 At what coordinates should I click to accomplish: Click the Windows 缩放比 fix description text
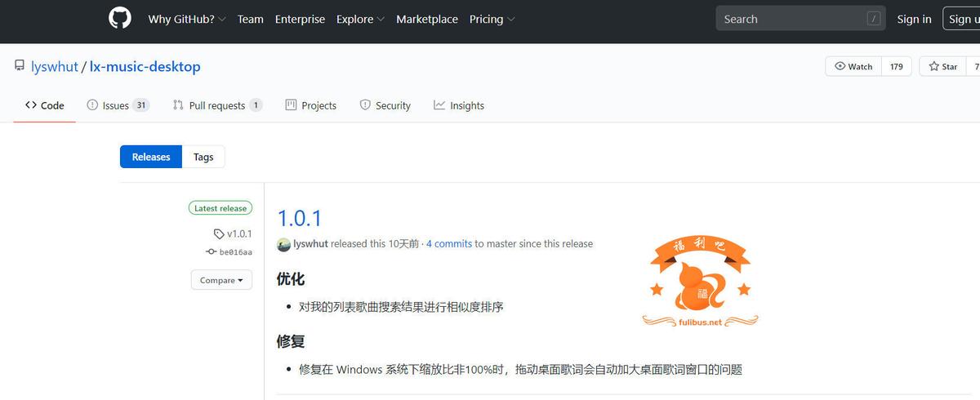[520, 369]
